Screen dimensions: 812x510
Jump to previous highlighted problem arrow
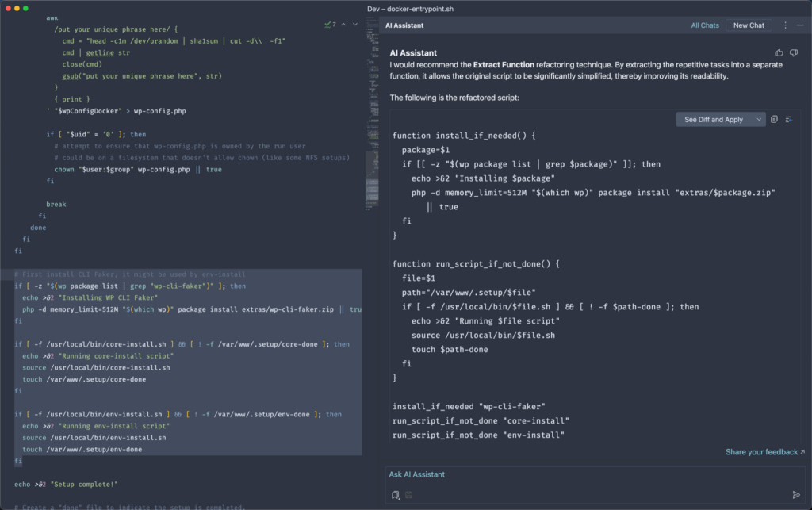point(343,25)
